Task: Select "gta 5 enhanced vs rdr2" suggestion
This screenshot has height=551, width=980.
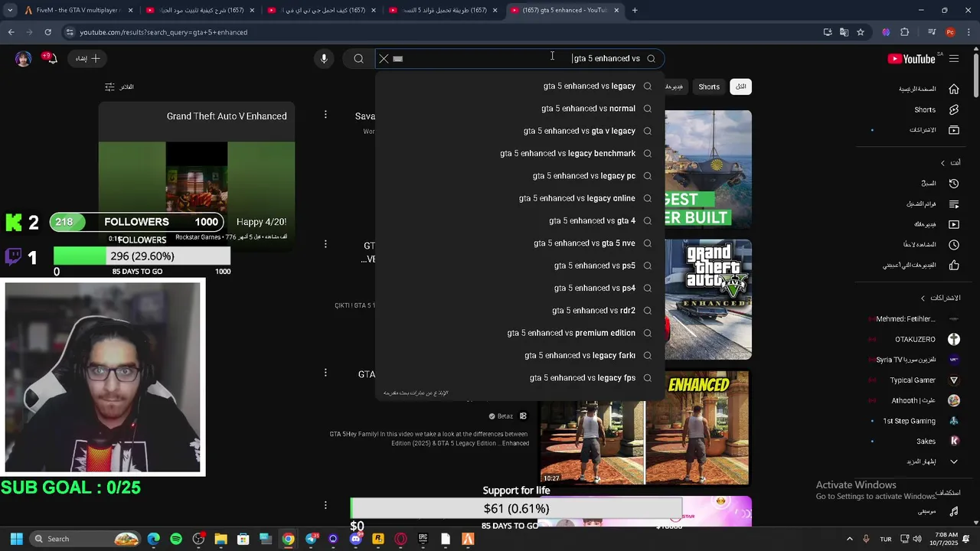Action: [520, 311]
